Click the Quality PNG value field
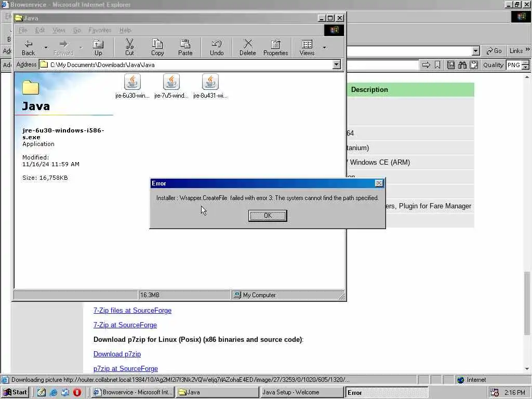This screenshot has height=399, width=532. coord(514,65)
